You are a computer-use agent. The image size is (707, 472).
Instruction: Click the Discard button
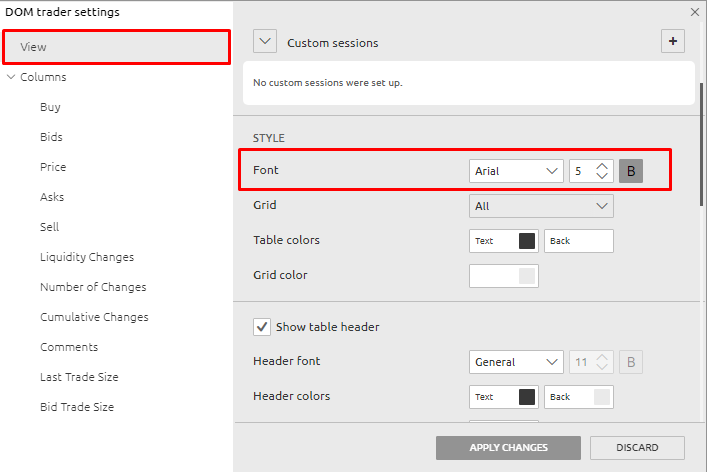coord(637,447)
